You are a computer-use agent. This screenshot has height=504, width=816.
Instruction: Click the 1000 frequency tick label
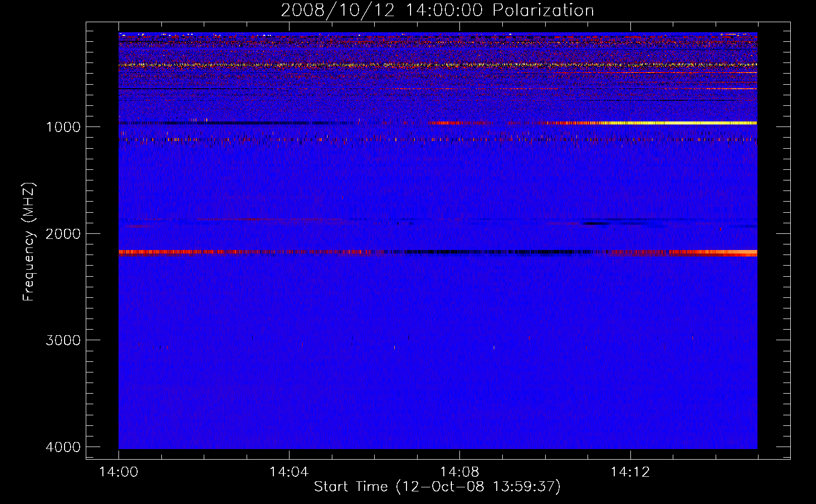[x=63, y=127]
